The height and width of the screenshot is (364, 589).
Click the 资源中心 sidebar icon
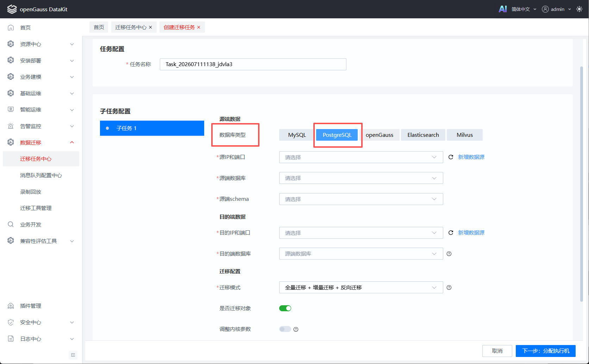(11, 44)
